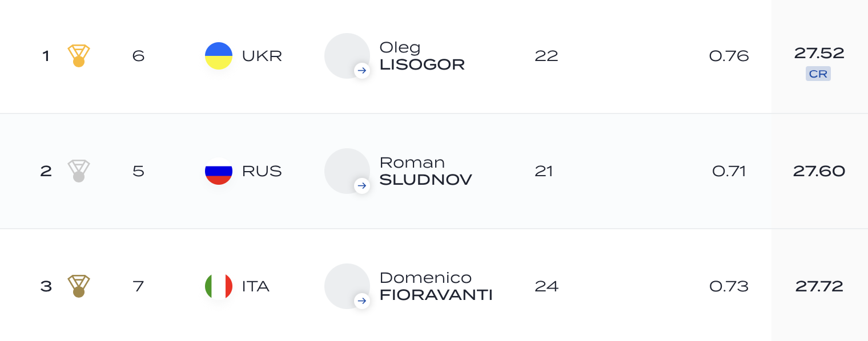
Task: Select the 27.60 result time
Action: (819, 171)
